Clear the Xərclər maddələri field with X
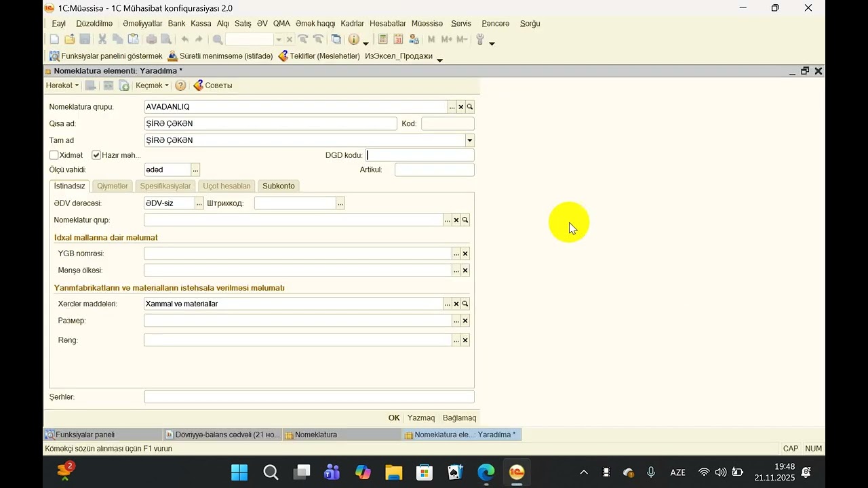The width and height of the screenshot is (868, 488). tap(456, 304)
